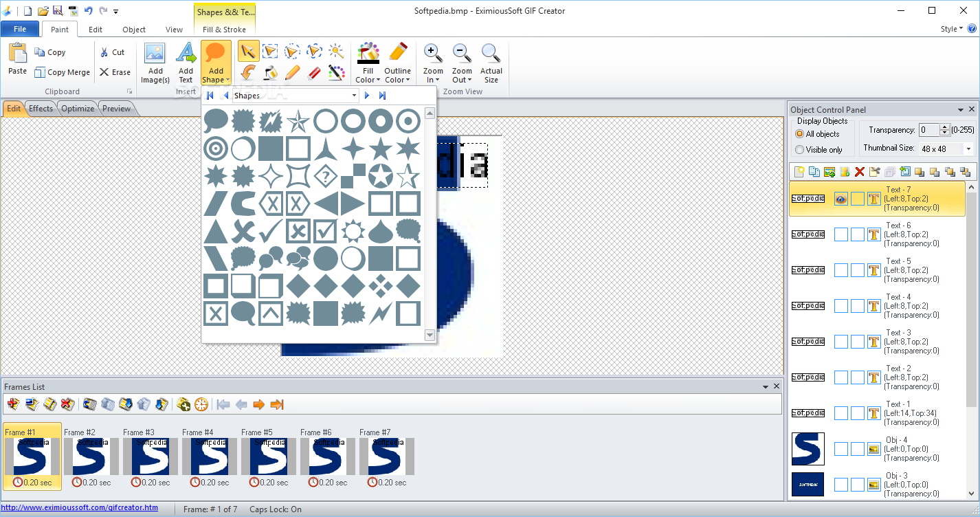Toggle visibility box of Text - 4
Viewport: 980px width, 517px height.
(841, 306)
